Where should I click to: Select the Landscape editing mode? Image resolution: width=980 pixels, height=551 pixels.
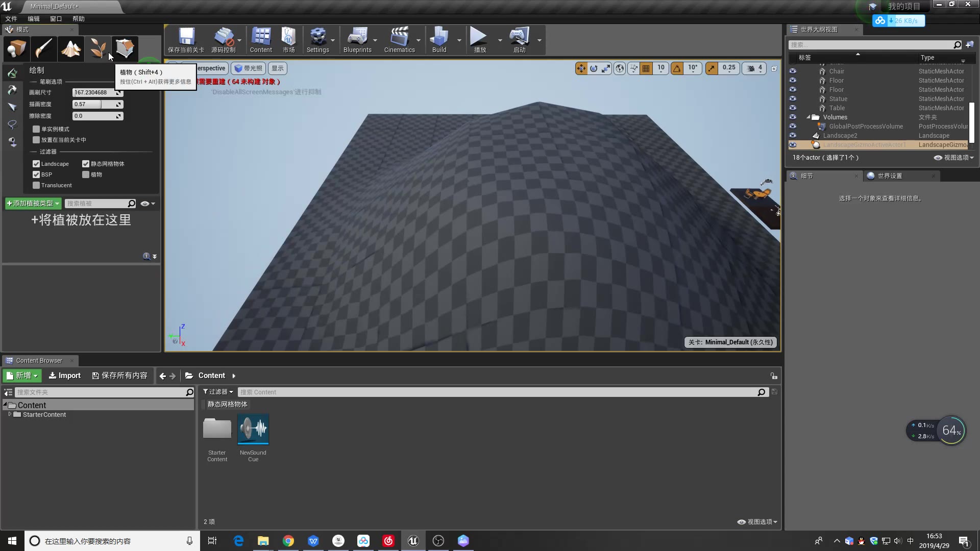[x=71, y=48]
